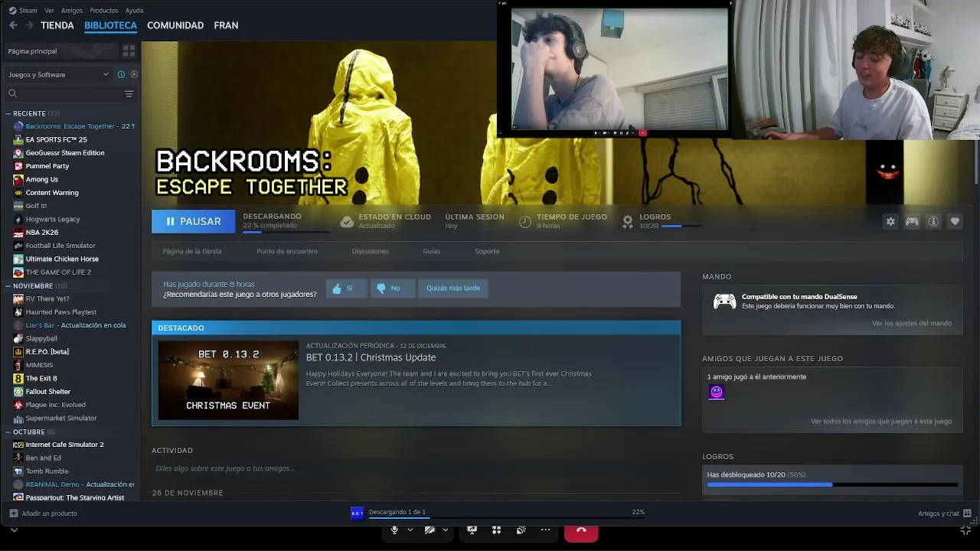The height and width of the screenshot is (551, 980).
Task: Select Among Us in library list
Action: (x=41, y=179)
